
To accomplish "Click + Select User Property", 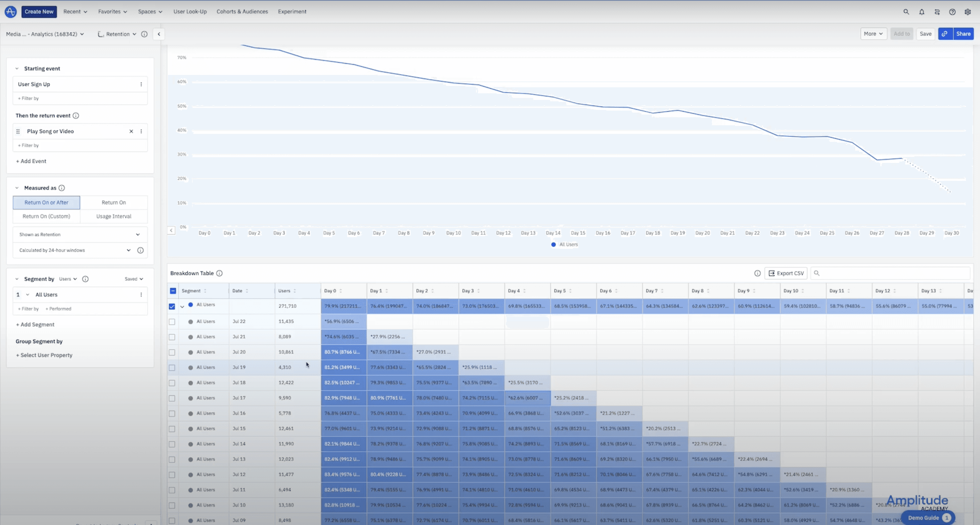I will [44, 355].
